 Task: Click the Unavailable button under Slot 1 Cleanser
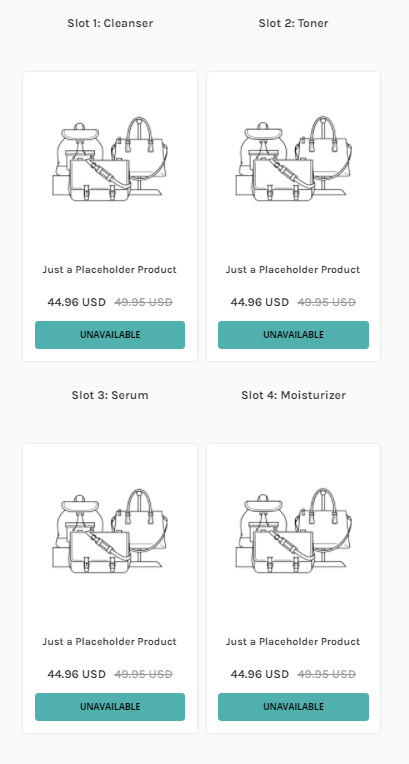pyautogui.click(x=110, y=335)
